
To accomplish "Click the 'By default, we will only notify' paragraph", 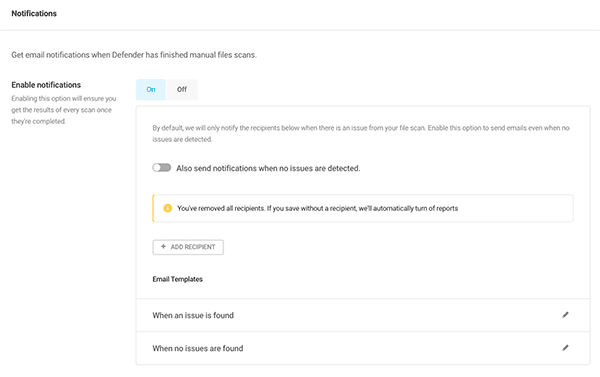I will pos(361,133).
